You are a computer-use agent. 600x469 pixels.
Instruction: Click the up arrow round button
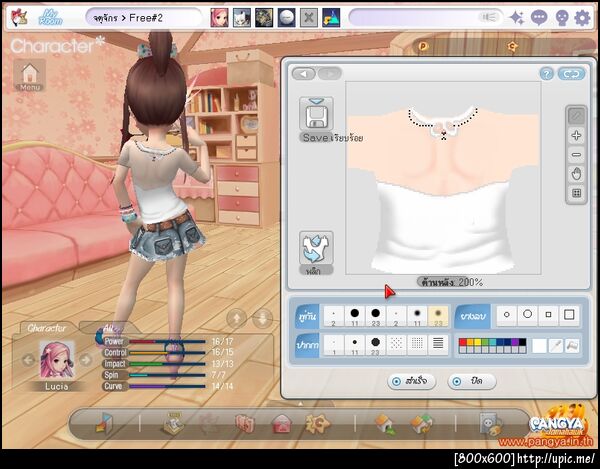[236, 319]
